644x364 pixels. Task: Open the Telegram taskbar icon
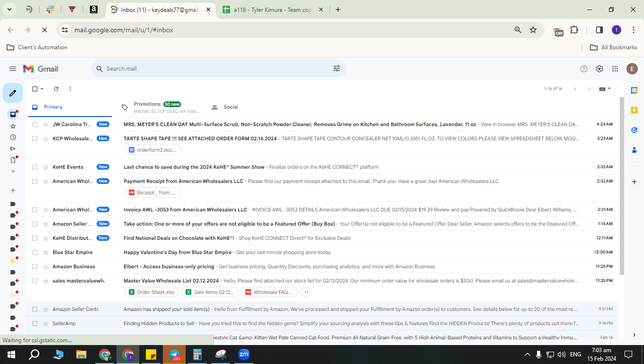point(174,355)
